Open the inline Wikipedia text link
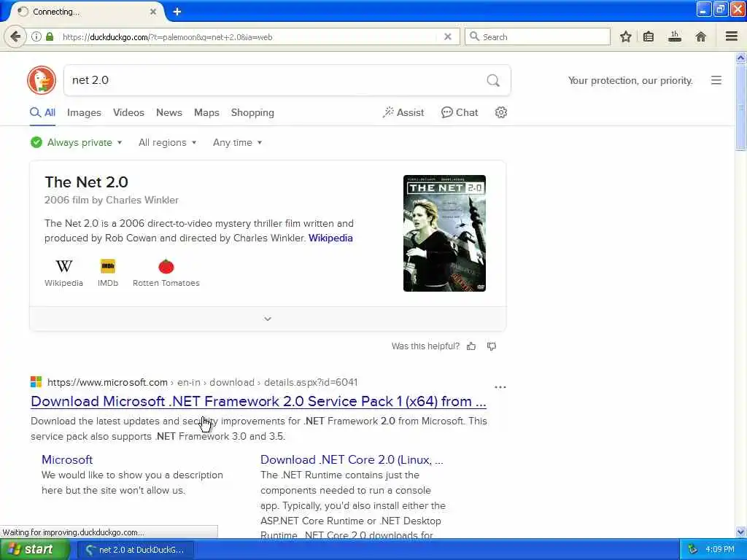The image size is (747, 560). tap(330, 238)
